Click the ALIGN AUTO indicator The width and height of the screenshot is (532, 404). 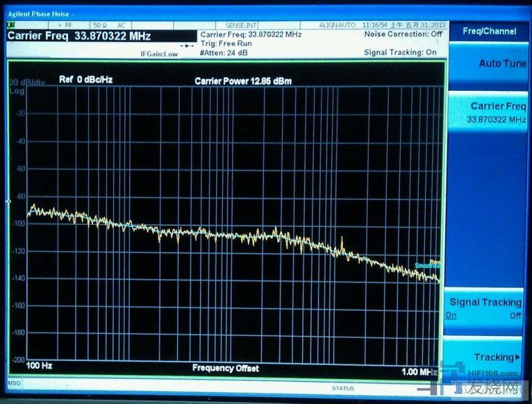337,25
